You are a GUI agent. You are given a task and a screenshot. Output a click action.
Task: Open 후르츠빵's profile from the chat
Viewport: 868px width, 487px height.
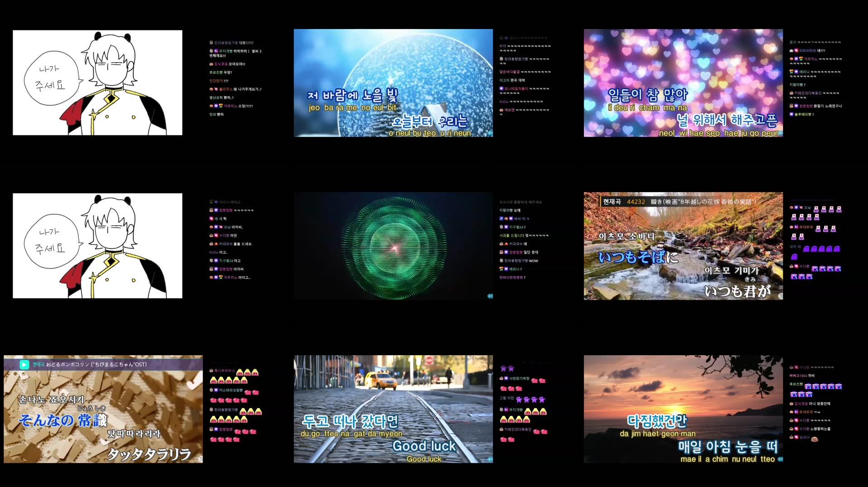click(216, 72)
